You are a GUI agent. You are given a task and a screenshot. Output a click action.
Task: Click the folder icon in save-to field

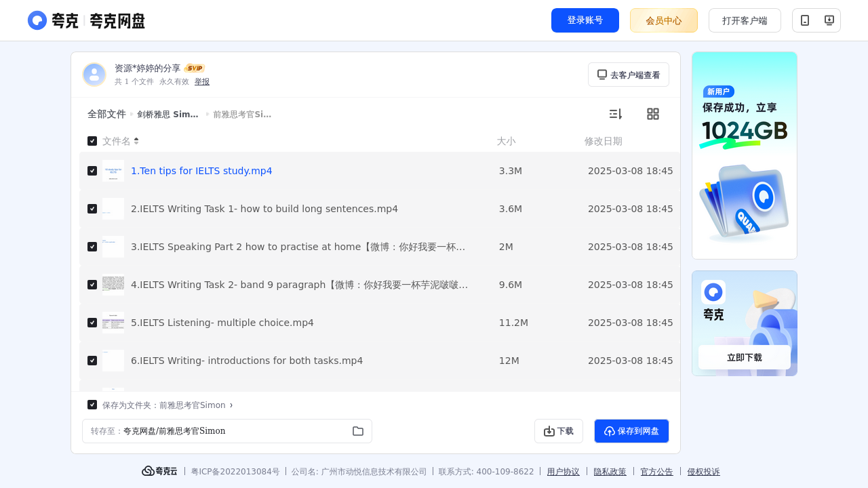pyautogui.click(x=358, y=431)
